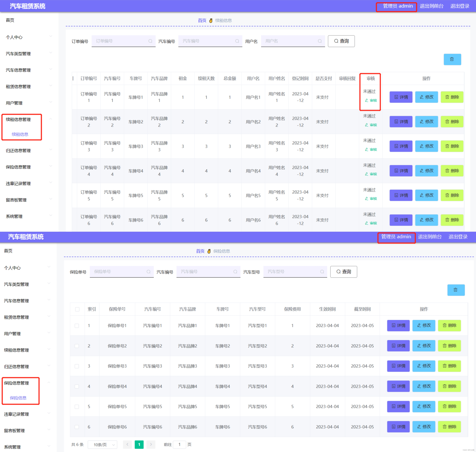Click 详情 for the 订单编号5 row
Image resolution: width=476 pixels, height=452 pixels.
pyautogui.click(x=401, y=195)
